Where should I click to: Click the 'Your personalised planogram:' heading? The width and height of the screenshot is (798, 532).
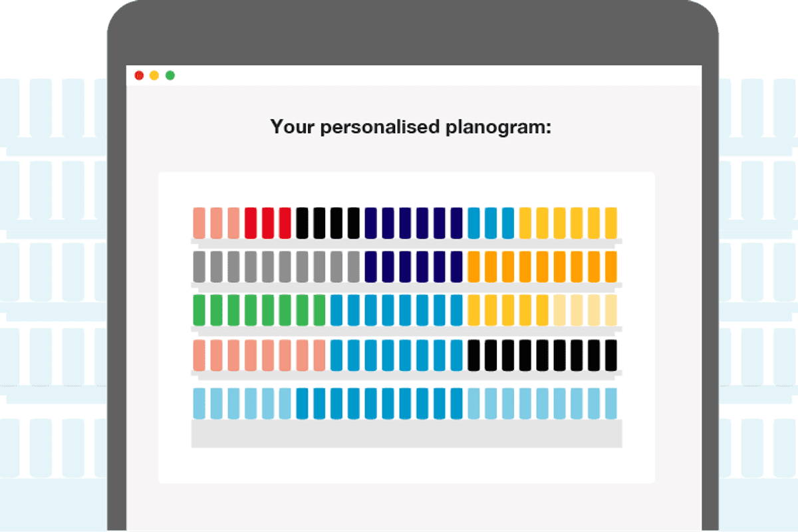[x=411, y=126]
